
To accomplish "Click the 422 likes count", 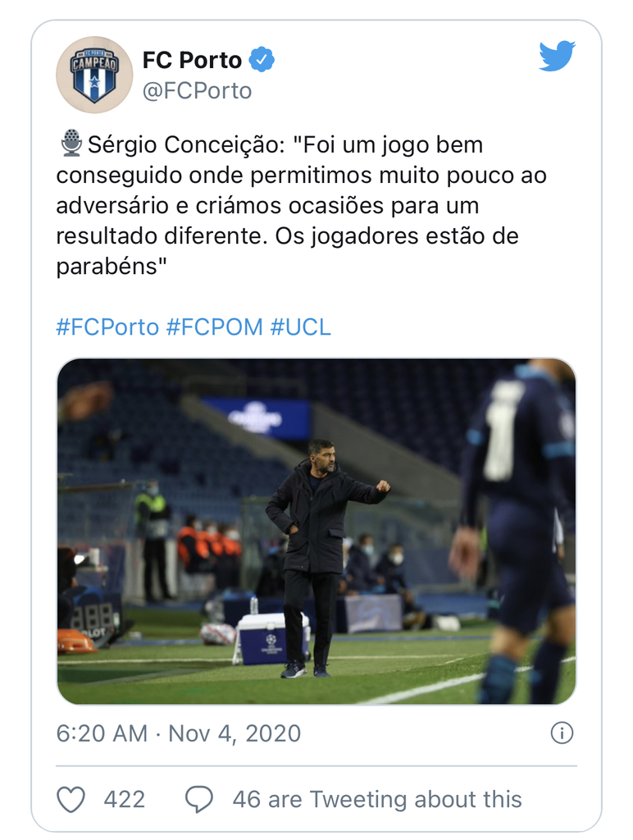I will (x=125, y=799).
